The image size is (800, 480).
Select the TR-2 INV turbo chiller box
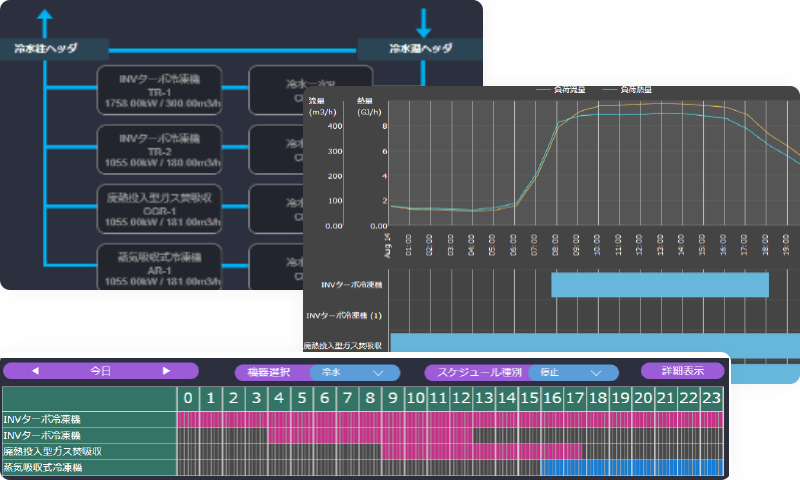[x=161, y=147]
